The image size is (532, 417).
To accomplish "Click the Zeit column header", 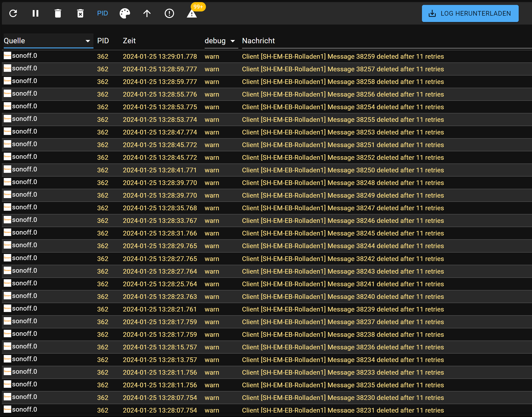I will [x=129, y=41].
